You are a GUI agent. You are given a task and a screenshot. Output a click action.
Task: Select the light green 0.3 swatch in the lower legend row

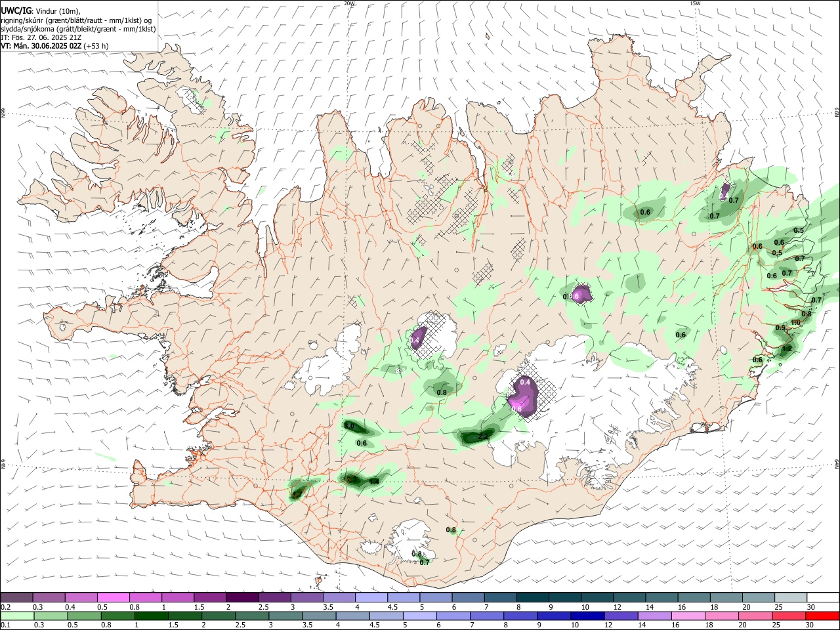(51, 616)
